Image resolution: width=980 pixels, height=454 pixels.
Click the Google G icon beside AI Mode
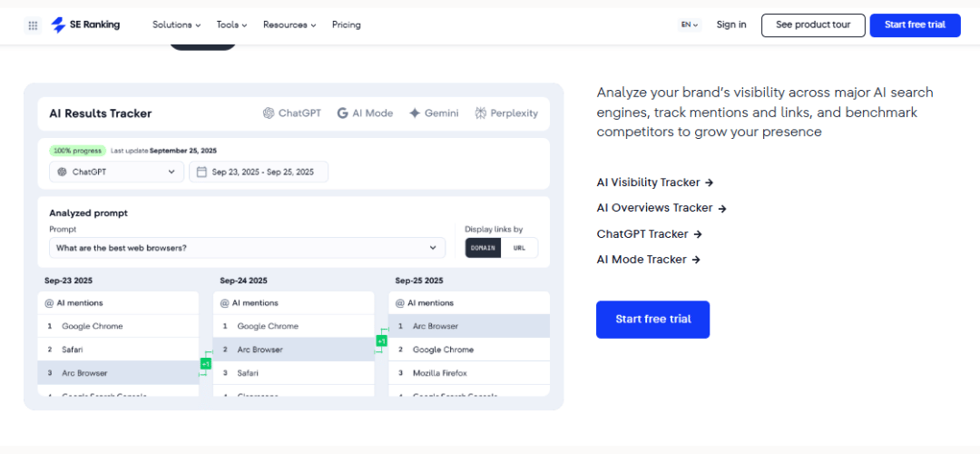[x=342, y=113]
